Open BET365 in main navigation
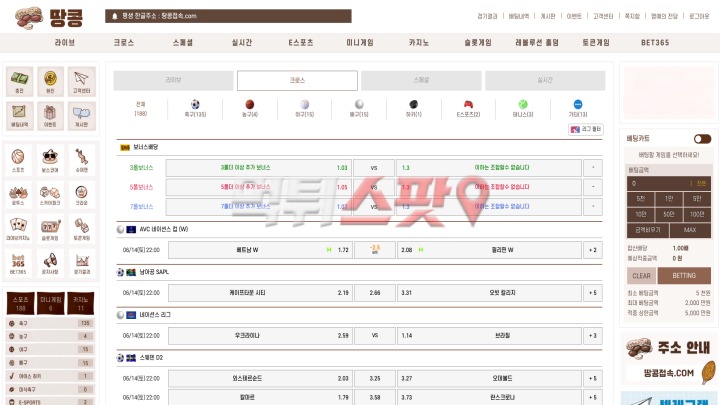This screenshot has height=405, width=720. coord(655,43)
